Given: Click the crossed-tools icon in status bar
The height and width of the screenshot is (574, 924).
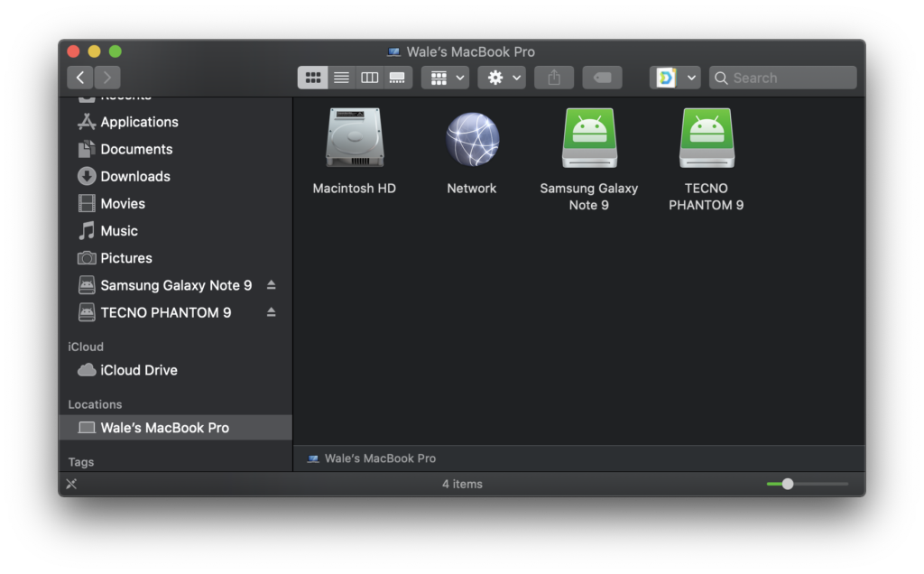Looking at the screenshot, I should click(71, 484).
